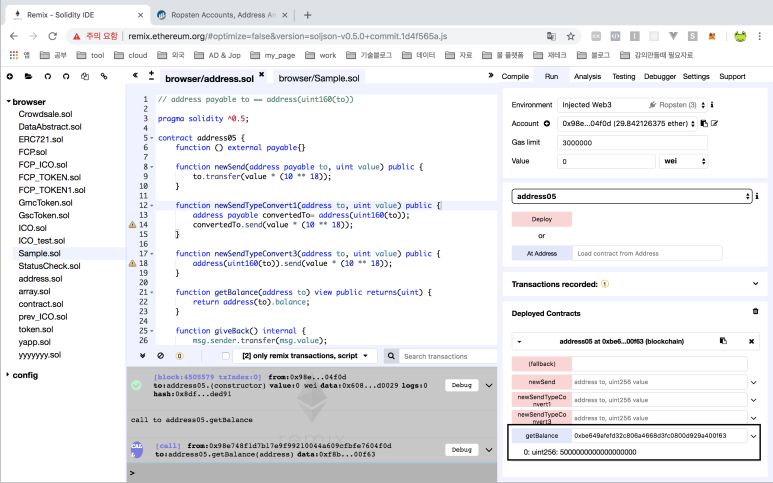Close the browser/address.sol editor tab

pos(262,74)
